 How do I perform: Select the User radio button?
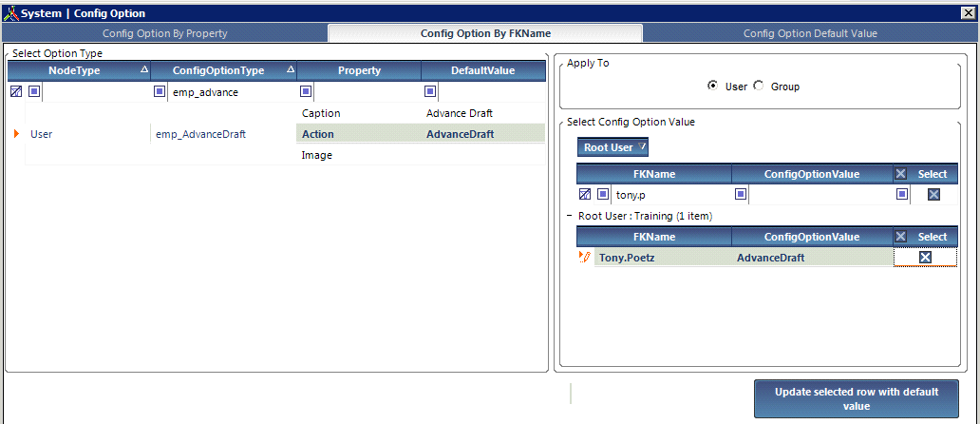coord(712,86)
